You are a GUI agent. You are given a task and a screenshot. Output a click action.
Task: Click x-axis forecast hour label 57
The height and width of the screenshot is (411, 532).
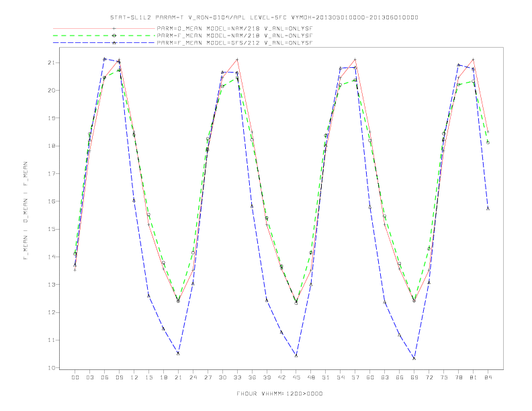tap(355, 377)
